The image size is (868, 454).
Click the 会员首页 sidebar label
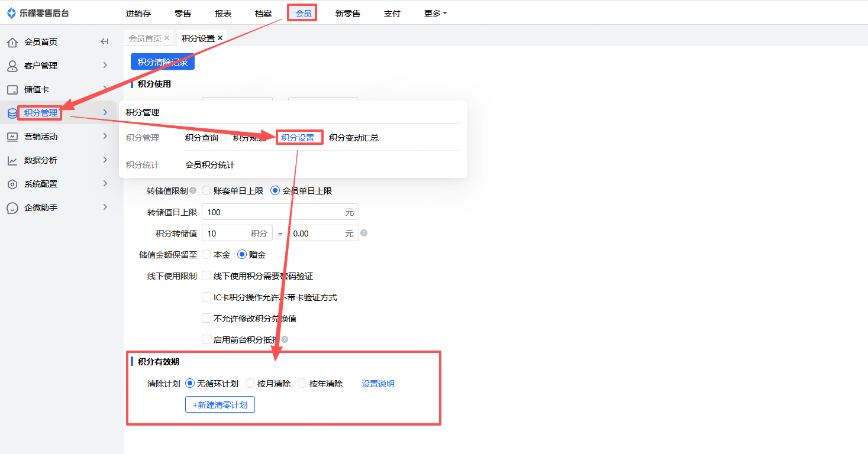[x=41, y=42]
